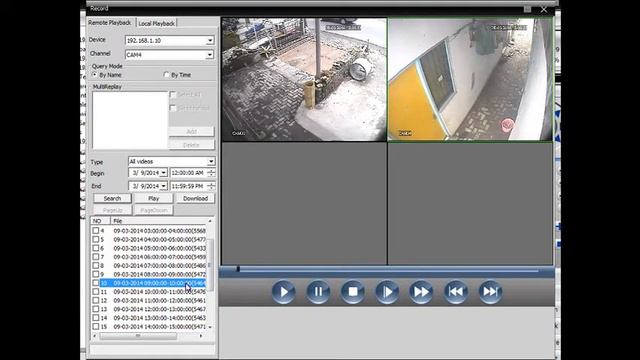Open the End date picker
The height and width of the screenshot is (360, 640).
tap(163, 186)
